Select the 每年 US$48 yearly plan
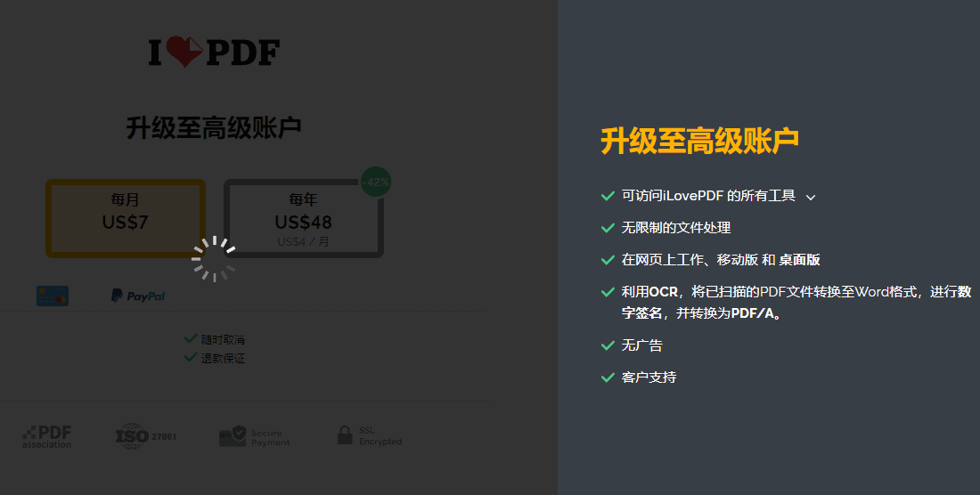The image size is (980, 495). point(304,218)
